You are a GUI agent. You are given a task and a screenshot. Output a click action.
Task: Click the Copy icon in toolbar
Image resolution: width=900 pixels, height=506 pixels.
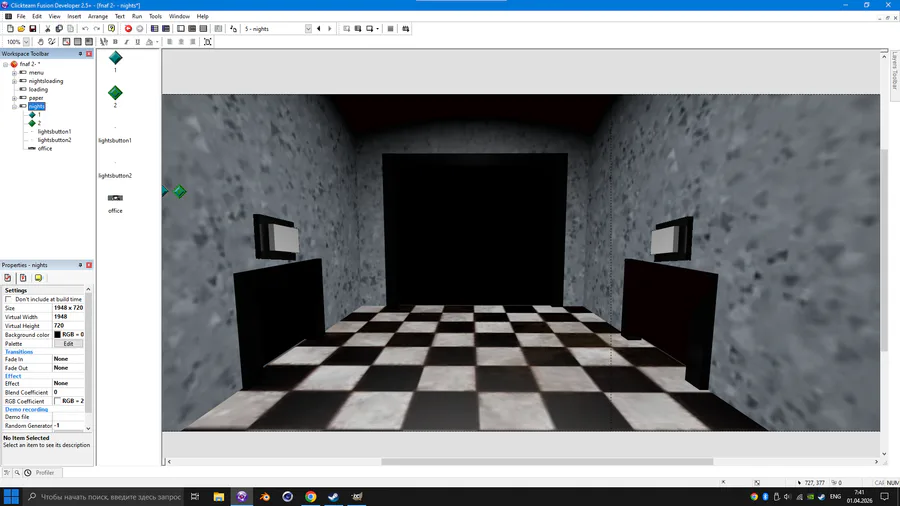click(59, 29)
